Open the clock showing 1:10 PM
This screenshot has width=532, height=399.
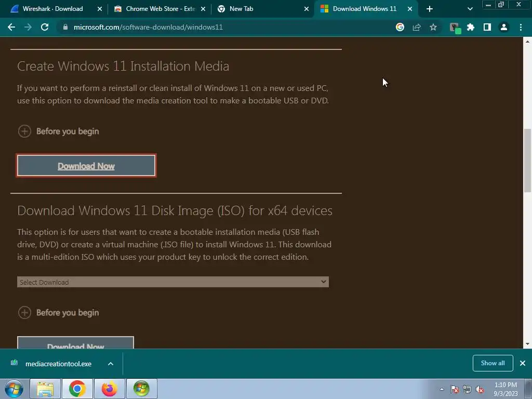(506, 389)
